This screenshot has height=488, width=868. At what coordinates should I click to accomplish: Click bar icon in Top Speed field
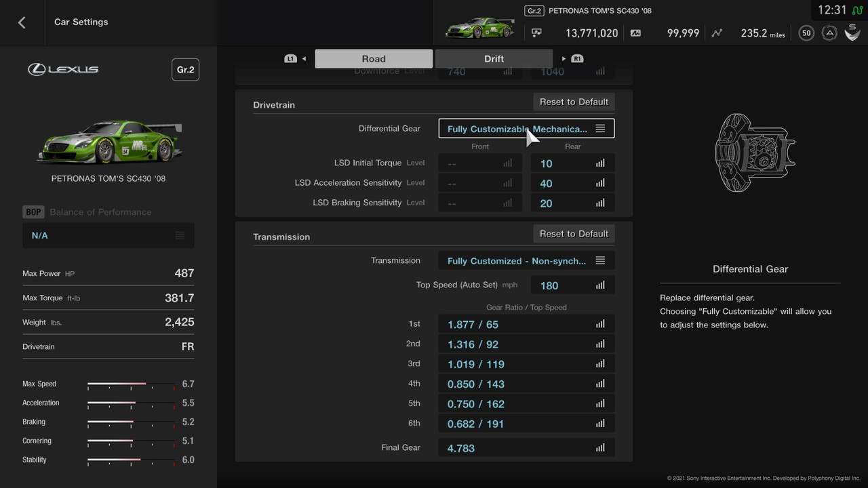tap(600, 285)
